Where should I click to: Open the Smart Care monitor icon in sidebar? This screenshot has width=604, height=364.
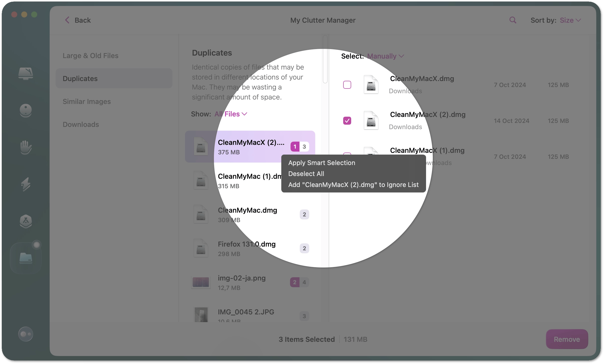(x=26, y=74)
